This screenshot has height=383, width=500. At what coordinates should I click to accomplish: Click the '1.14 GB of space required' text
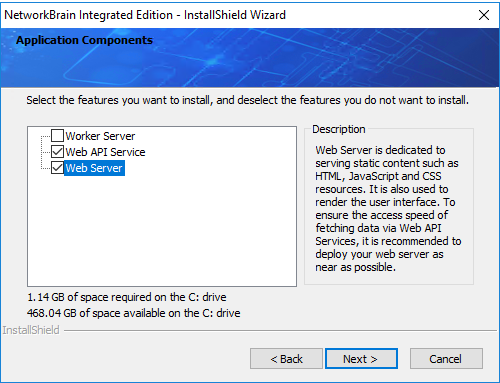click(127, 297)
